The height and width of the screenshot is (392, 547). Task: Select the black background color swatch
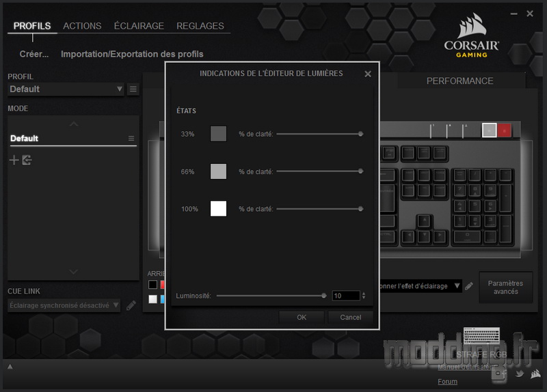[152, 285]
